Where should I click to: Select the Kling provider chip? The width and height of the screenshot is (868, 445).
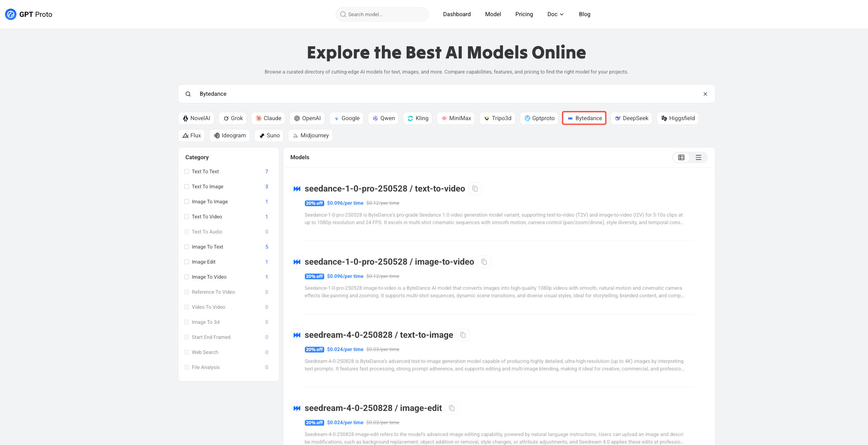pos(418,118)
